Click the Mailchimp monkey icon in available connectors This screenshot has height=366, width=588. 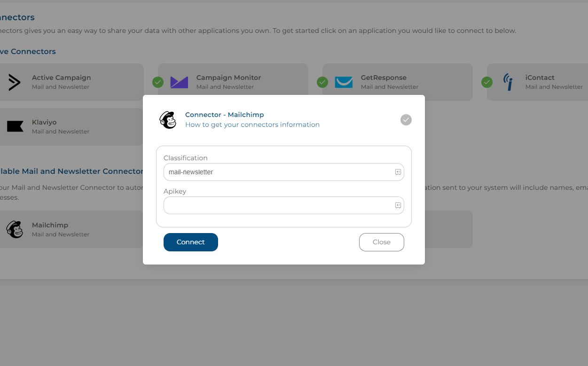pos(15,229)
